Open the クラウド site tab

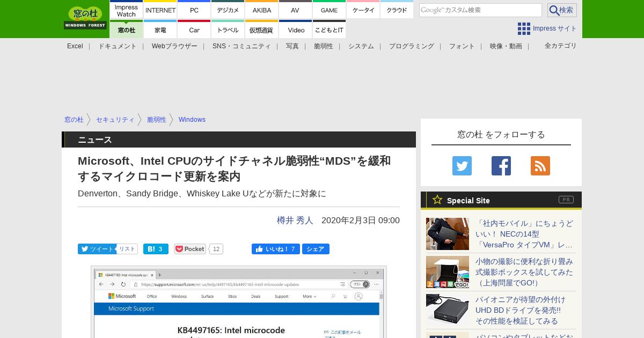397,10
